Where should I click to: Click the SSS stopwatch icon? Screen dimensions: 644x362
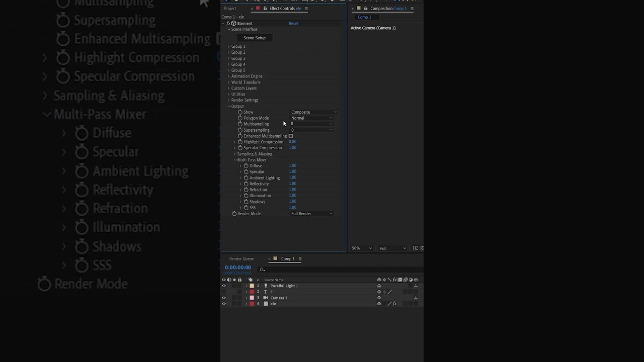point(246,208)
